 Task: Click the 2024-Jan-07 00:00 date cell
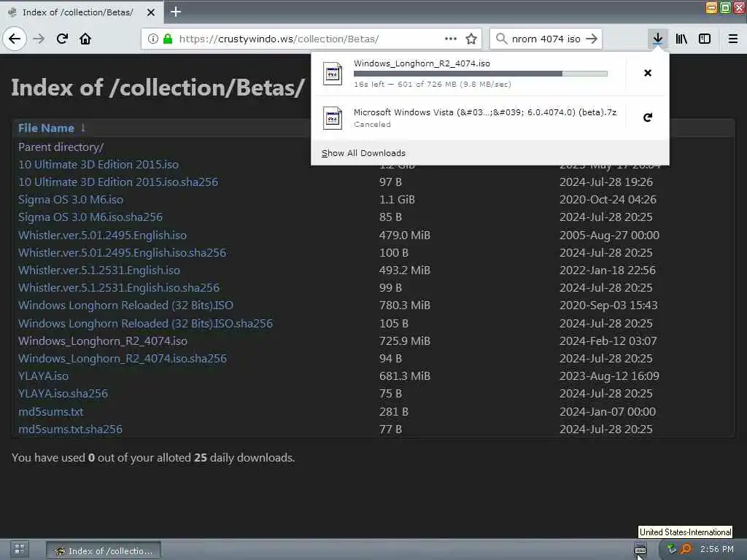click(x=608, y=411)
